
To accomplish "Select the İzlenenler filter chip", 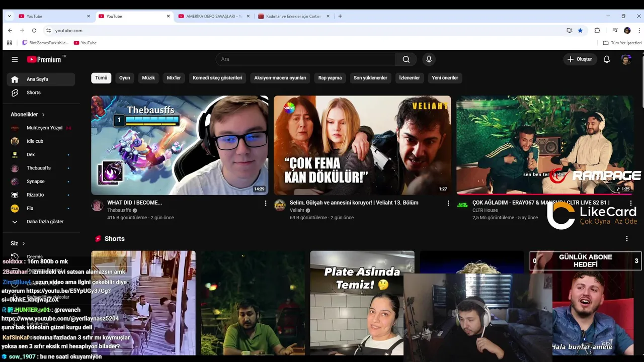I will click(x=410, y=78).
